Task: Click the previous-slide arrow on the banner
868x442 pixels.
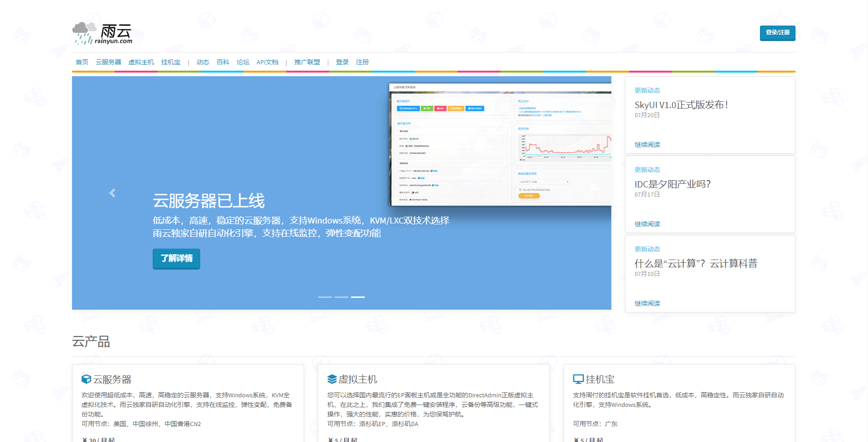Action: point(112,193)
